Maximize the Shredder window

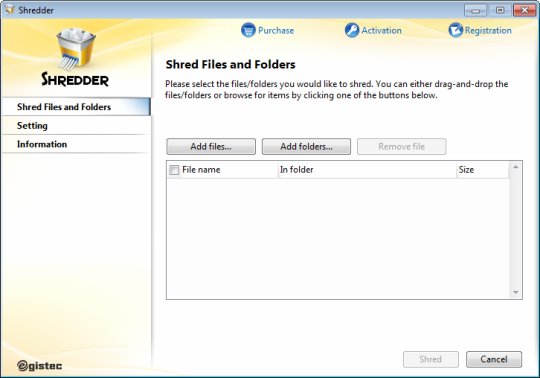point(500,10)
